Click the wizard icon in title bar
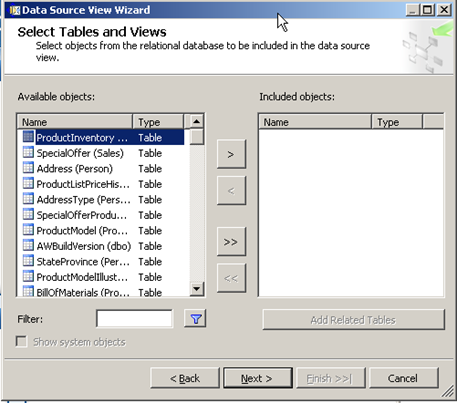 click(x=15, y=10)
